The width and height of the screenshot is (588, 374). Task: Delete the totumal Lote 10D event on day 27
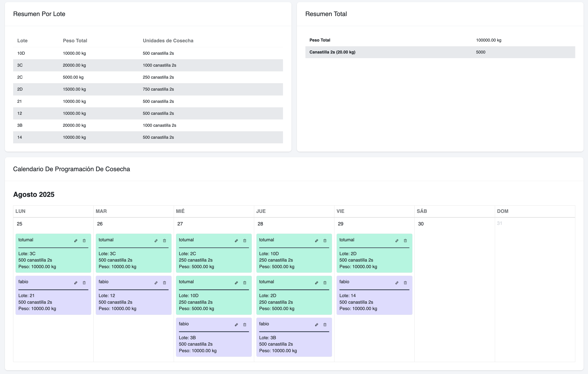[x=245, y=283]
